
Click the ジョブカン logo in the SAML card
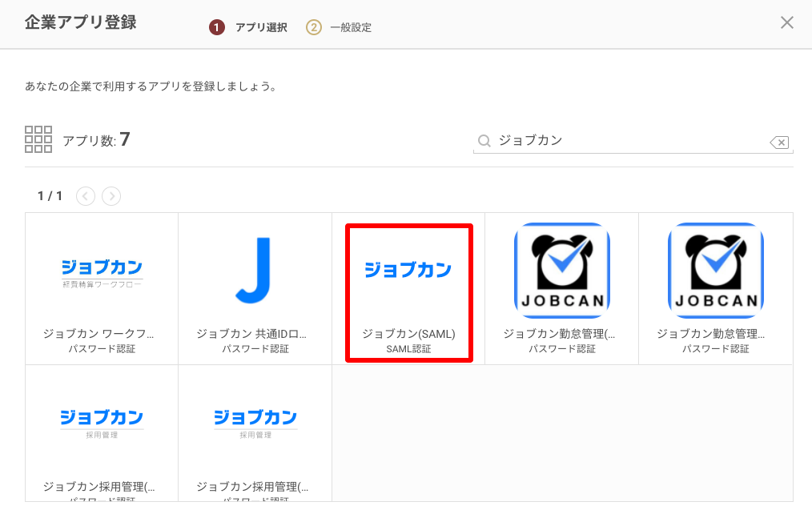[408, 270]
